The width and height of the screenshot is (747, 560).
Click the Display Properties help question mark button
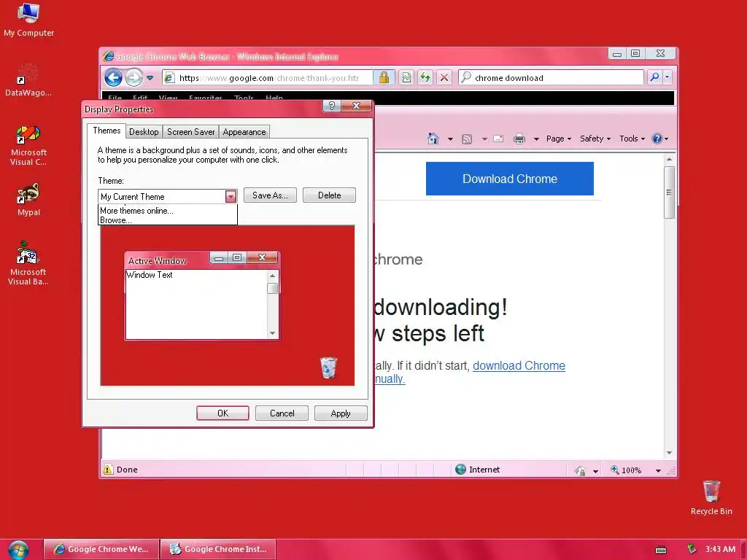coord(332,106)
